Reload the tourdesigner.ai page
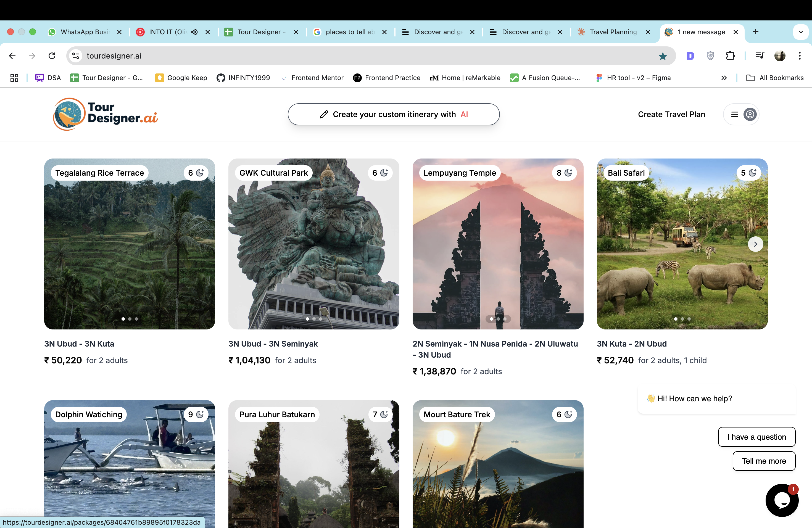Image resolution: width=812 pixels, height=528 pixels. (x=52, y=56)
